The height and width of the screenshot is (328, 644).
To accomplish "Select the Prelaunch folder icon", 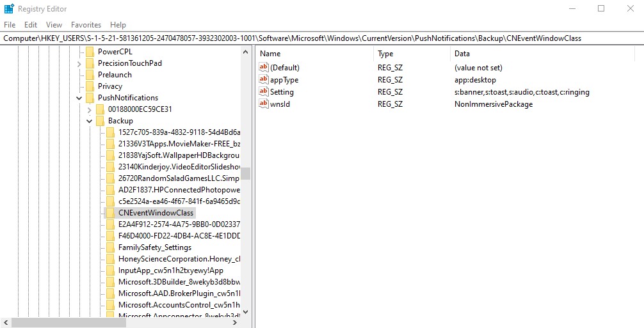I will pyautogui.click(x=90, y=75).
